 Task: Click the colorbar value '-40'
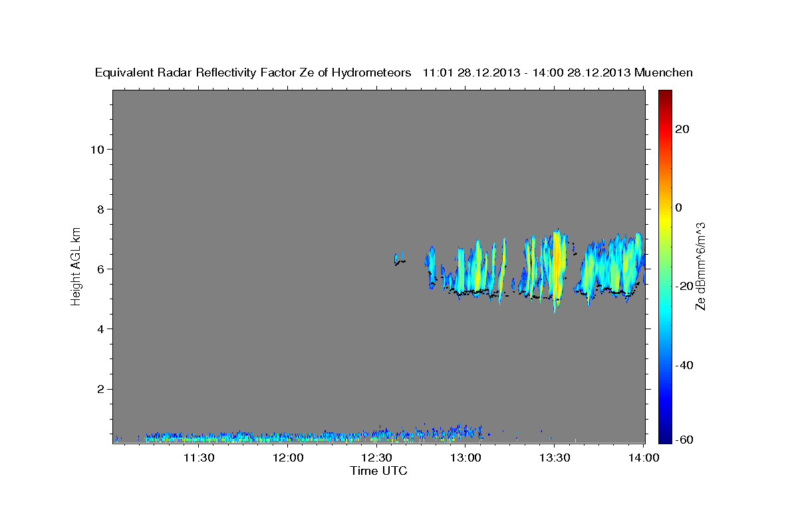tap(684, 364)
